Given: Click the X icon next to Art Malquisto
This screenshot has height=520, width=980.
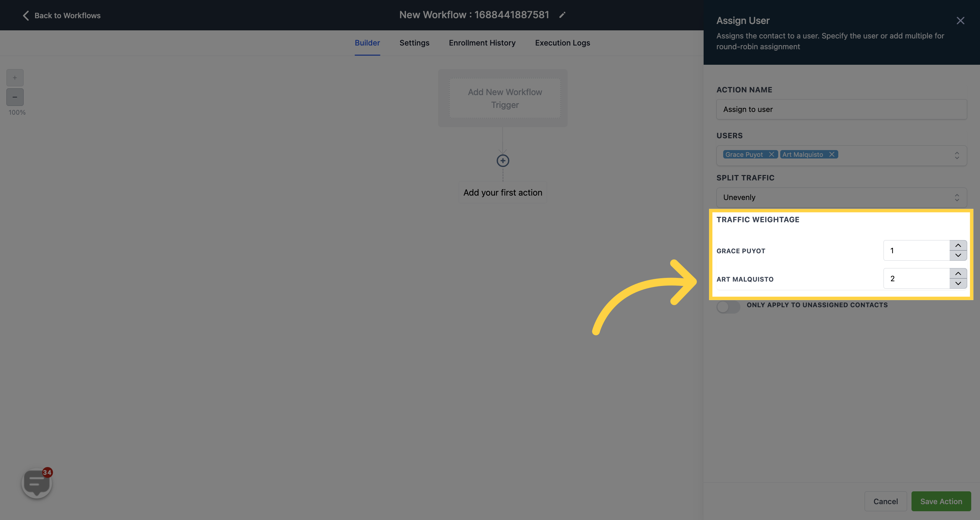Looking at the screenshot, I should click(x=832, y=154).
